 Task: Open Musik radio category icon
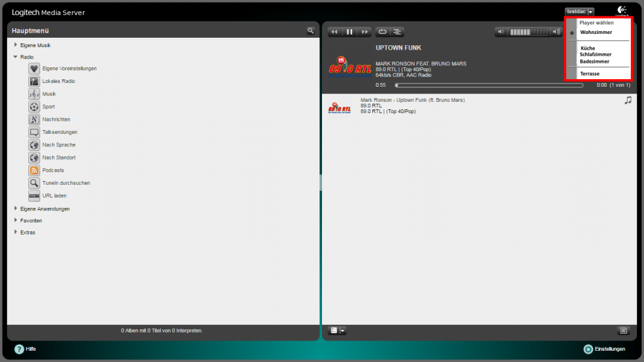[34, 94]
